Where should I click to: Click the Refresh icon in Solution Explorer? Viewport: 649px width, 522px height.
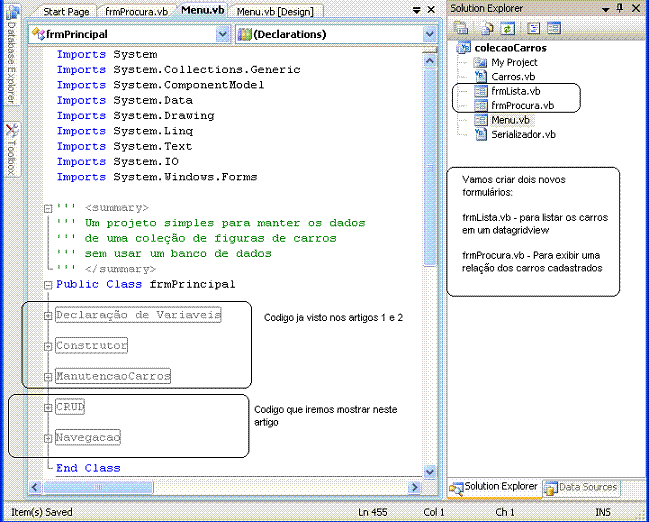click(x=507, y=28)
